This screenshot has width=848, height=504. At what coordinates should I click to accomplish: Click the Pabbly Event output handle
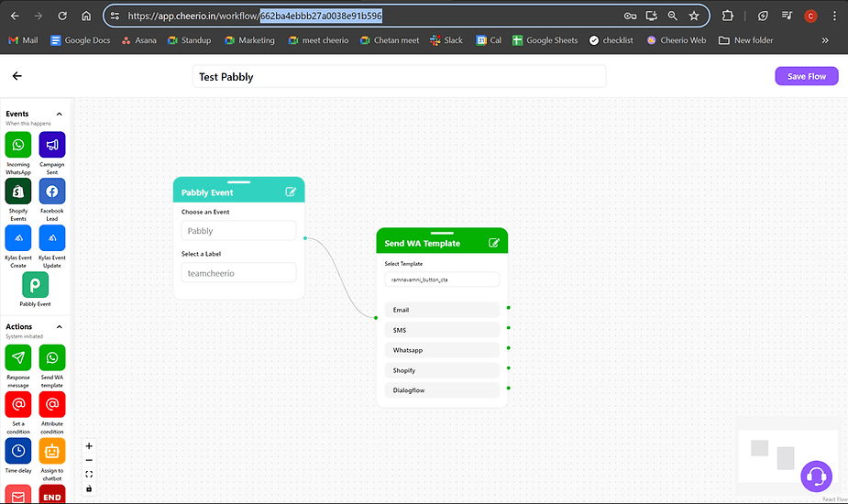click(x=305, y=238)
